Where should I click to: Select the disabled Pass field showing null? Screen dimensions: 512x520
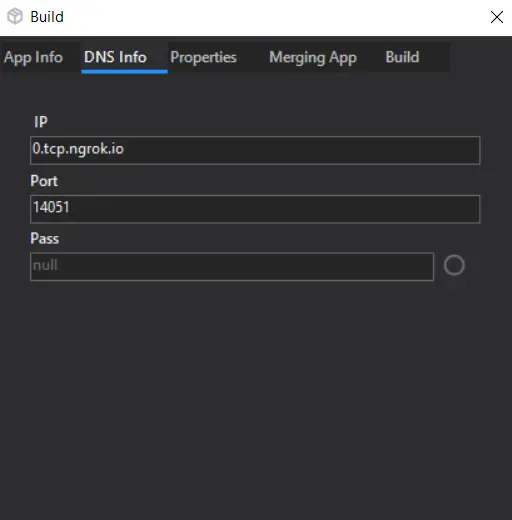coord(232,266)
